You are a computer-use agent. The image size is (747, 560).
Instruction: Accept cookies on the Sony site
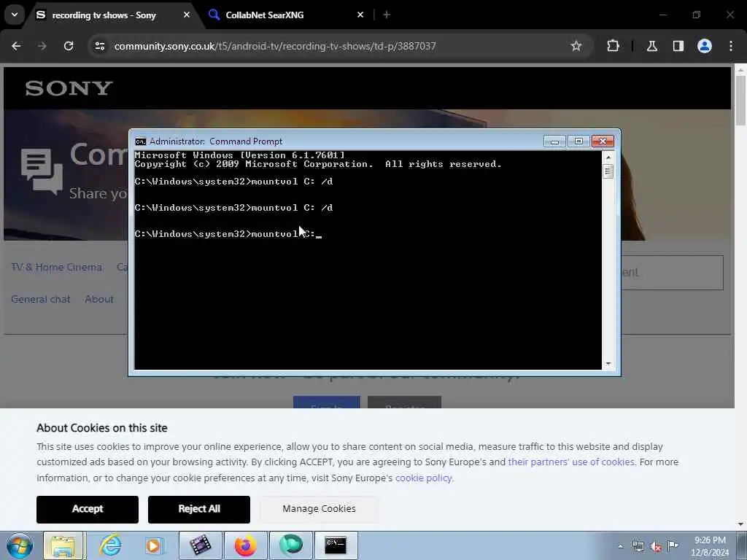tap(88, 509)
